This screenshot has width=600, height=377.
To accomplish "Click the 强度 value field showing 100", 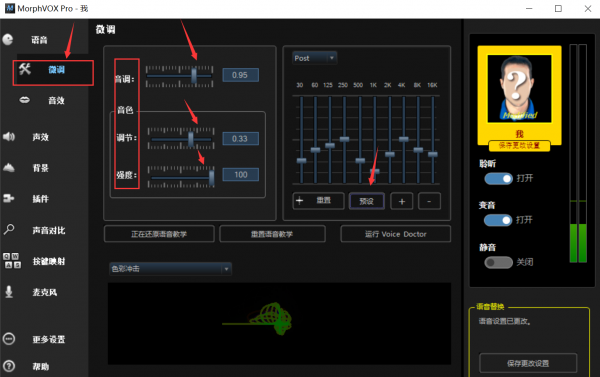I will (241, 175).
